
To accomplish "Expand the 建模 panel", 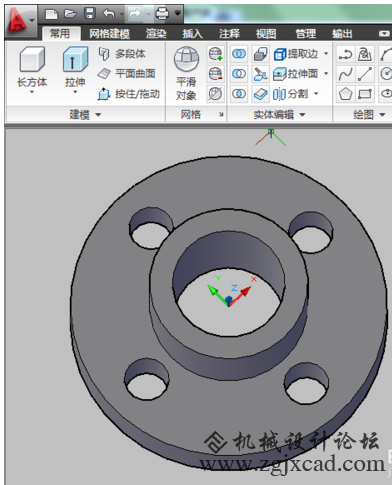I will (85, 115).
